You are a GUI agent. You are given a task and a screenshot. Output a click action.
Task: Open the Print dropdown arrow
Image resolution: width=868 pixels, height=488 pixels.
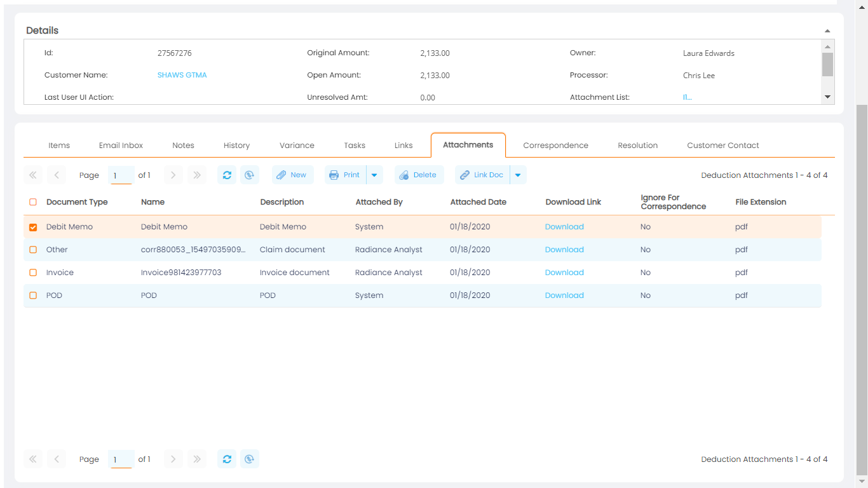pyautogui.click(x=374, y=175)
